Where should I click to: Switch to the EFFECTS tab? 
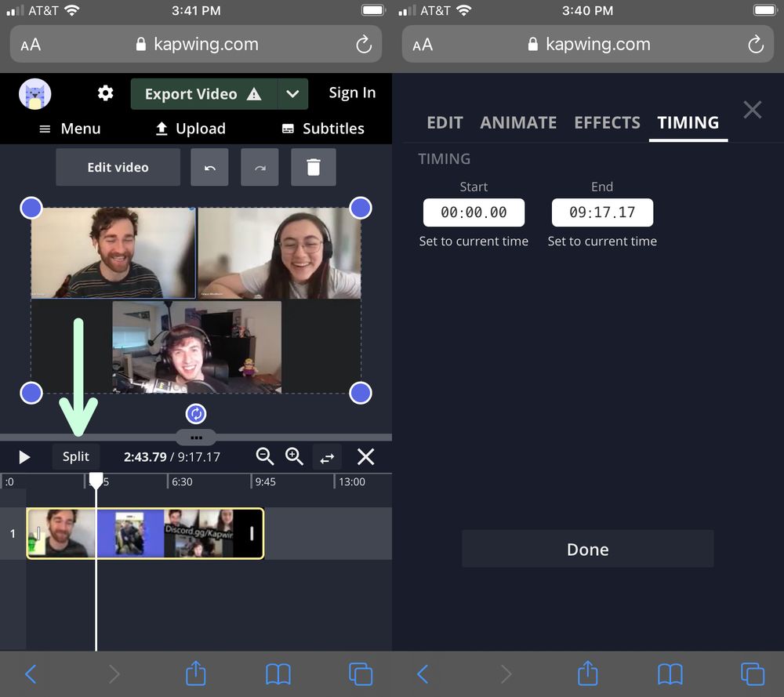pos(607,122)
